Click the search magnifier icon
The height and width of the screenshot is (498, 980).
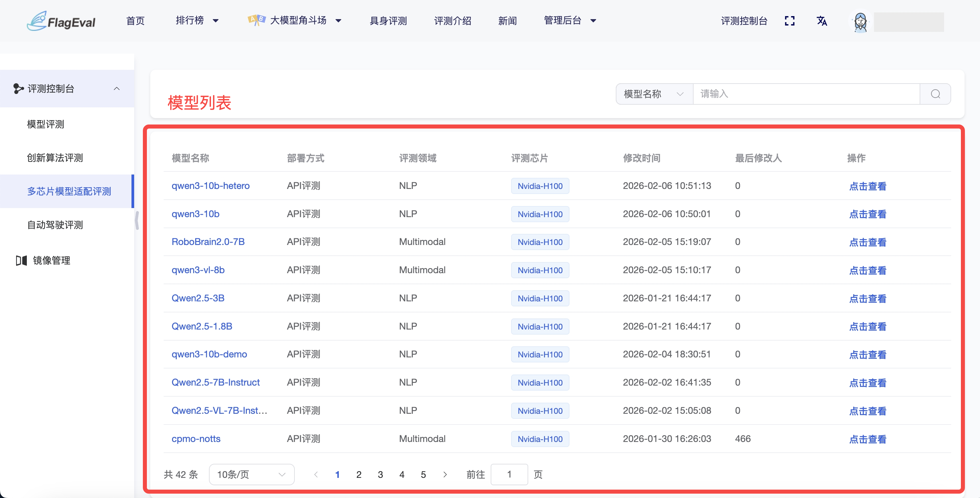[935, 94]
